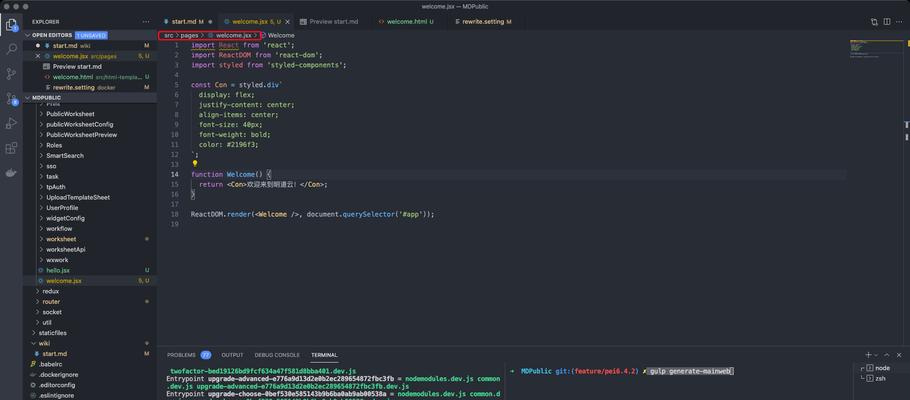The height and width of the screenshot is (400, 910).
Task: Open the Docker view in activity bar
Action: [11, 172]
